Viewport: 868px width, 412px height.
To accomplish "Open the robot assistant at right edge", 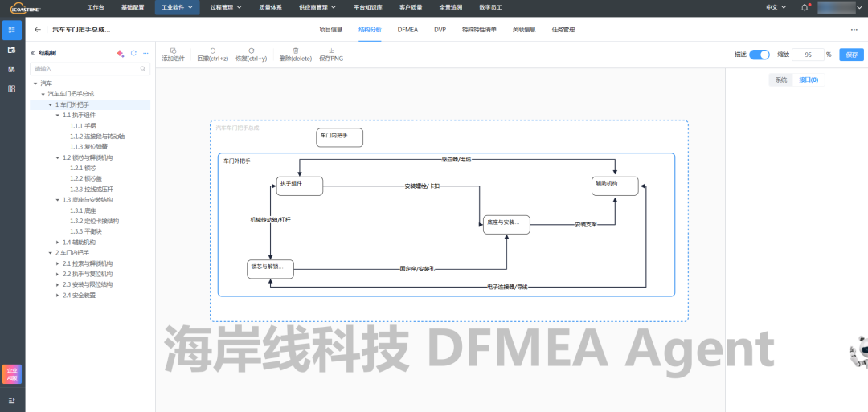I will tap(860, 352).
